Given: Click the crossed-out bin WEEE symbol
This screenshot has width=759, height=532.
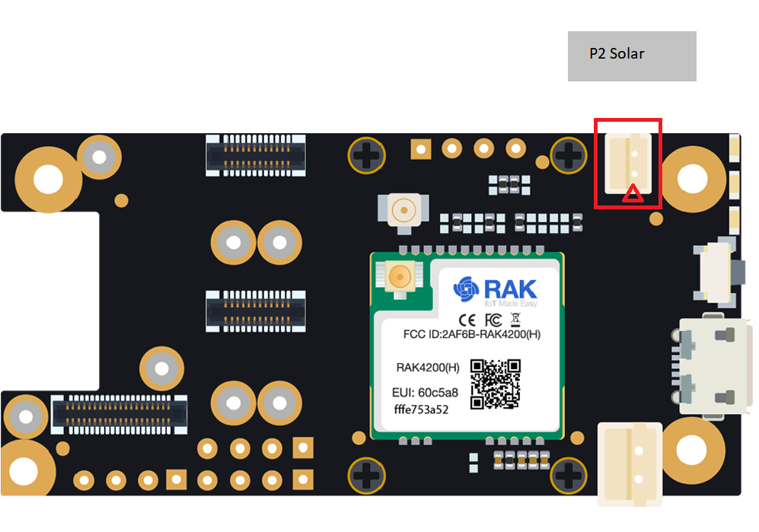Looking at the screenshot, I should point(515,320).
